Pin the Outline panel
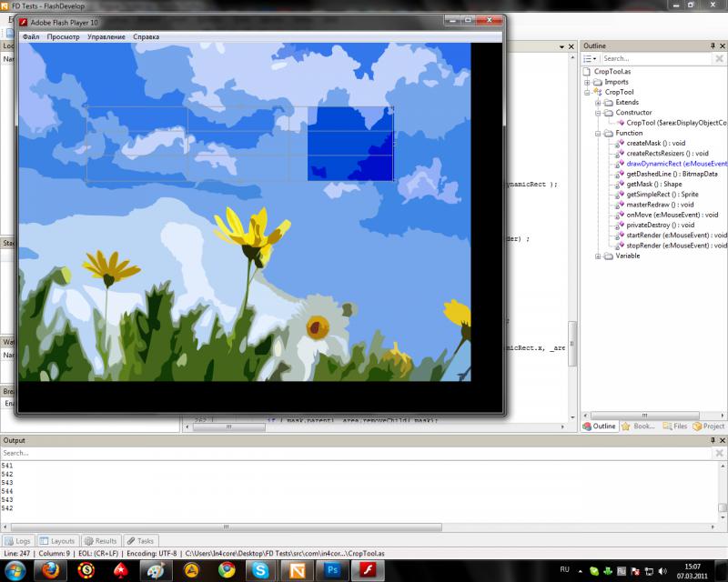 [x=713, y=45]
